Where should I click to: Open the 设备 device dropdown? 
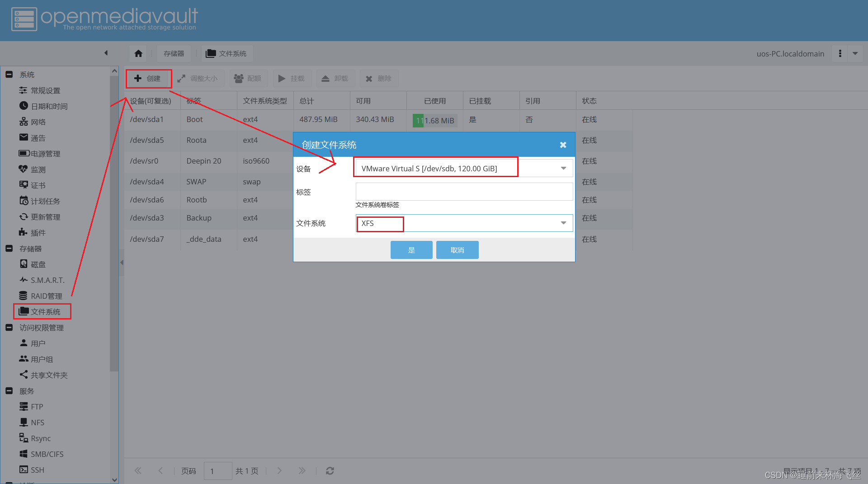tap(563, 168)
